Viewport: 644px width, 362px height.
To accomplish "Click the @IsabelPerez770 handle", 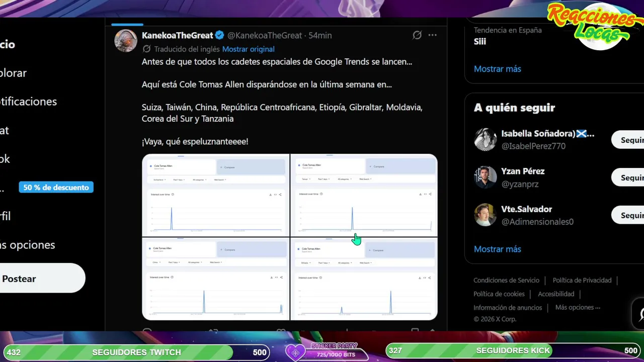I will (x=533, y=146).
